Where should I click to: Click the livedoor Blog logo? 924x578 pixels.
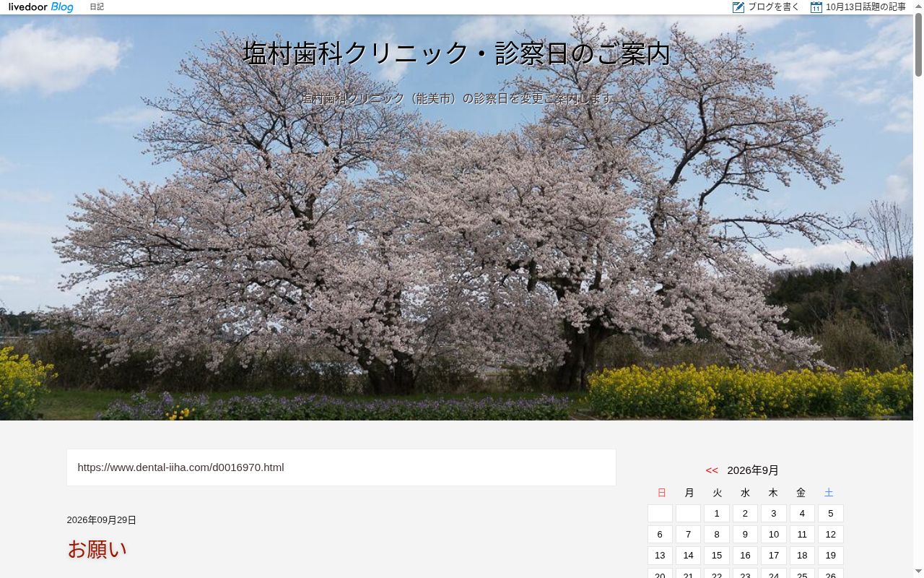point(41,7)
